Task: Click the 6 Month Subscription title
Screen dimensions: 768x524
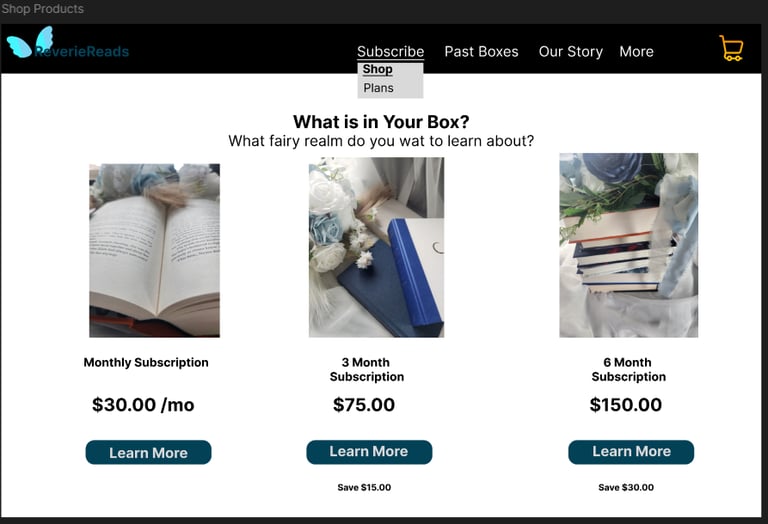Action: (x=628, y=369)
